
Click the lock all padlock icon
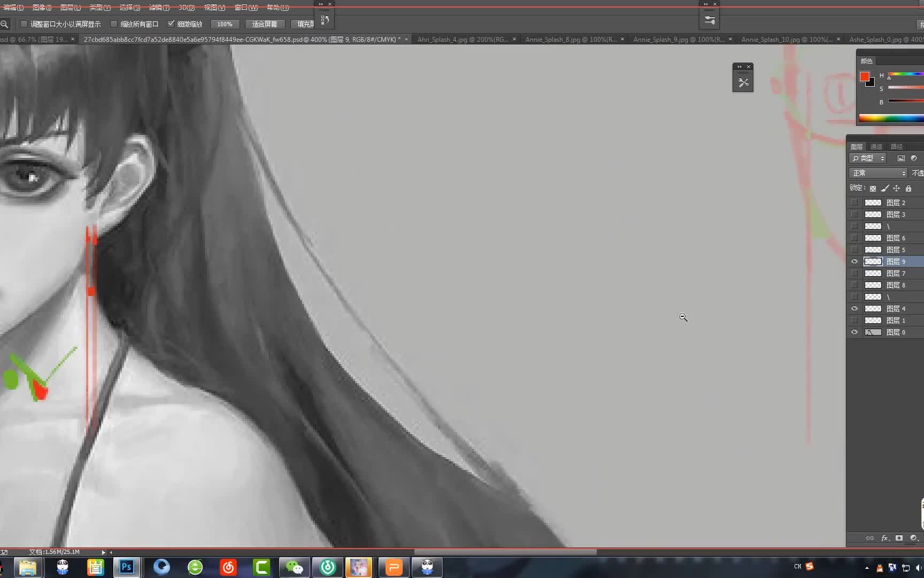(908, 188)
